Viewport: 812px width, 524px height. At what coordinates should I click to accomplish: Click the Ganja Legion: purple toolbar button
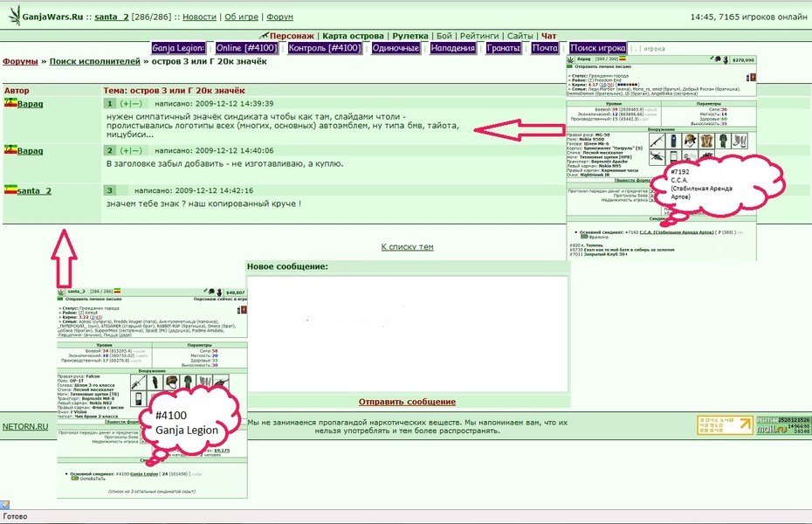(x=178, y=48)
